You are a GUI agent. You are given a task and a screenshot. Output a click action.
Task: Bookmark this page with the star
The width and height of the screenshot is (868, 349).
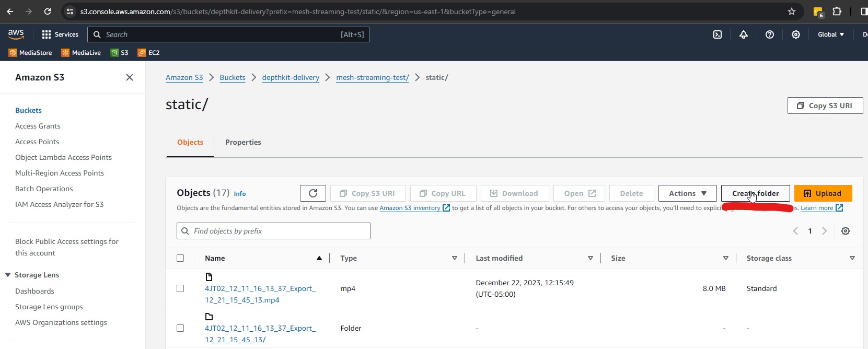pos(792,11)
